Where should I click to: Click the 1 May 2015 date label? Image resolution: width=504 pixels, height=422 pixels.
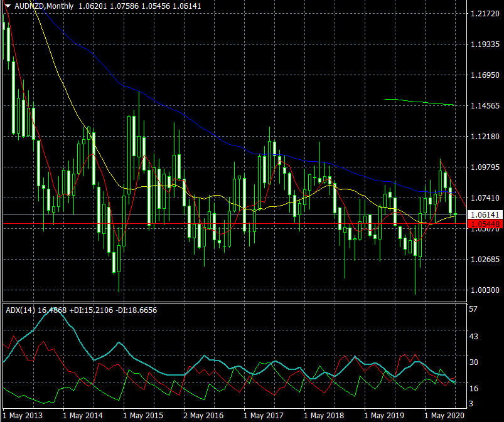coord(143,416)
